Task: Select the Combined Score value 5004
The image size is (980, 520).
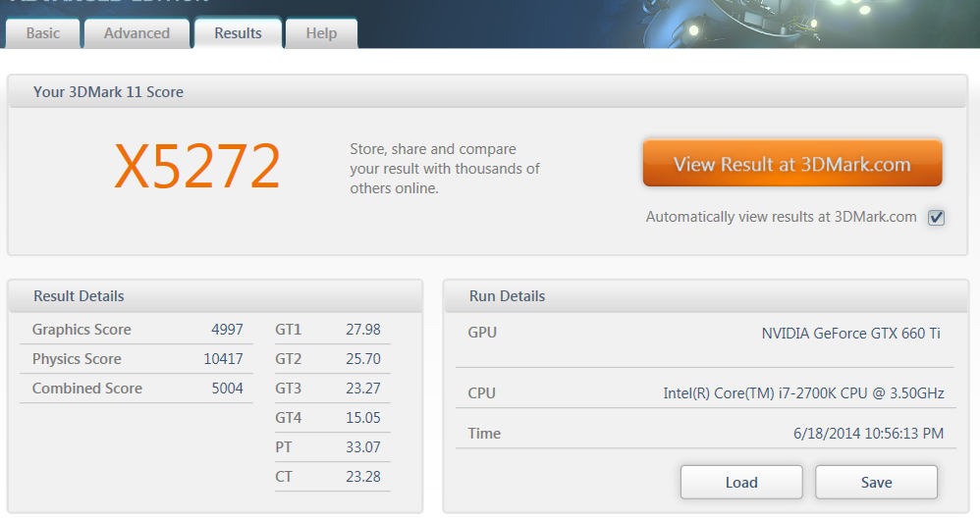Action: pyautogui.click(x=227, y=389)
